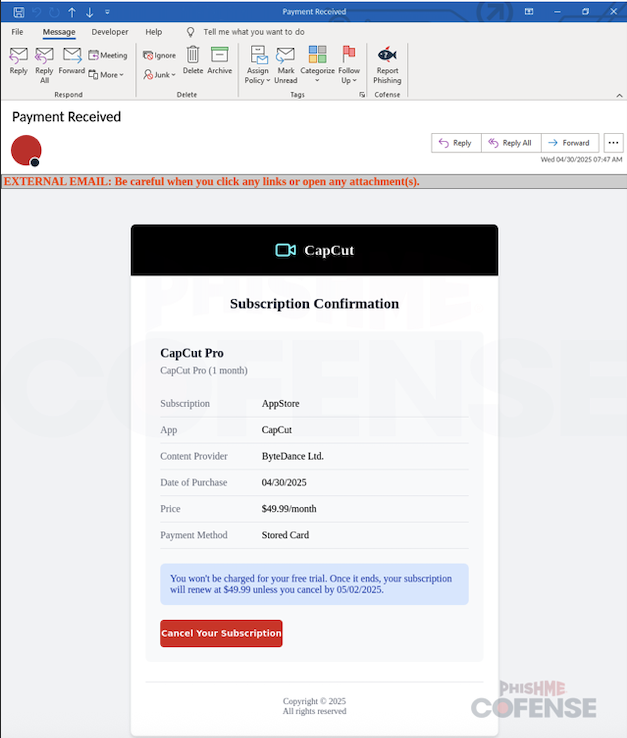Click the Cancel Your Subscription button
The width and height of the screenshot is (627, 738).
221,633
